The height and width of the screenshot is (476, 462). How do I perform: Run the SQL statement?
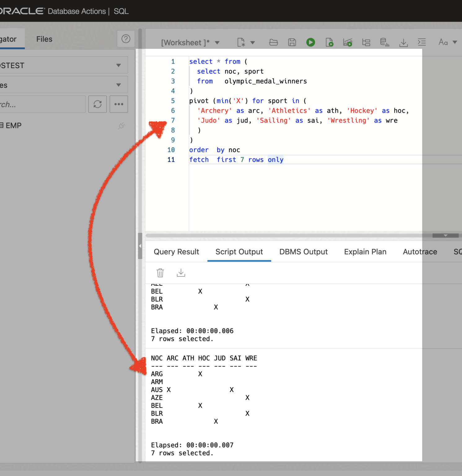coord(310,42)
